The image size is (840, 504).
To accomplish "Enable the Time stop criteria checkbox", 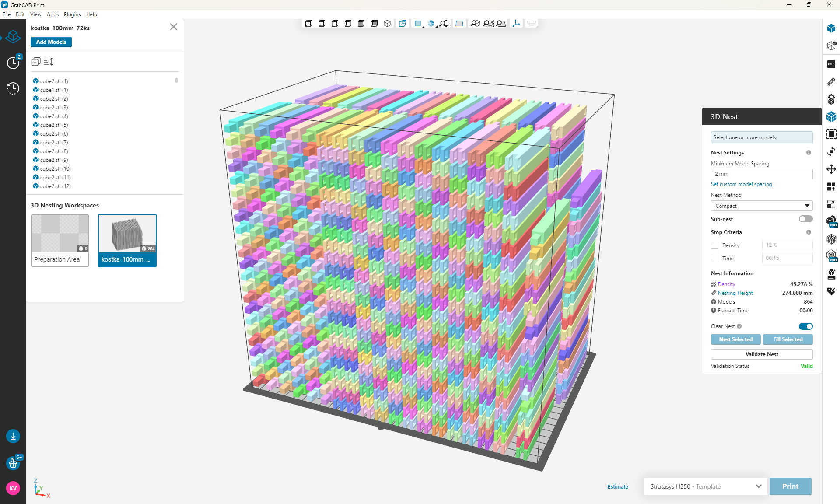I will click(x=714, y=259).
